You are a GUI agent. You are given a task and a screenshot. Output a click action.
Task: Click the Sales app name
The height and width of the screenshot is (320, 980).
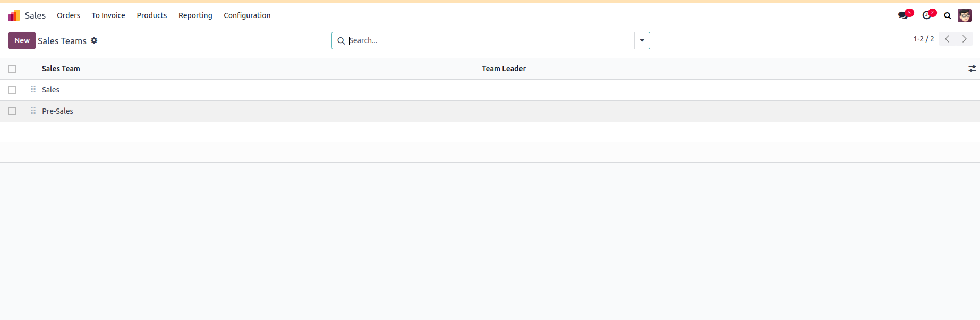[35, 15]
